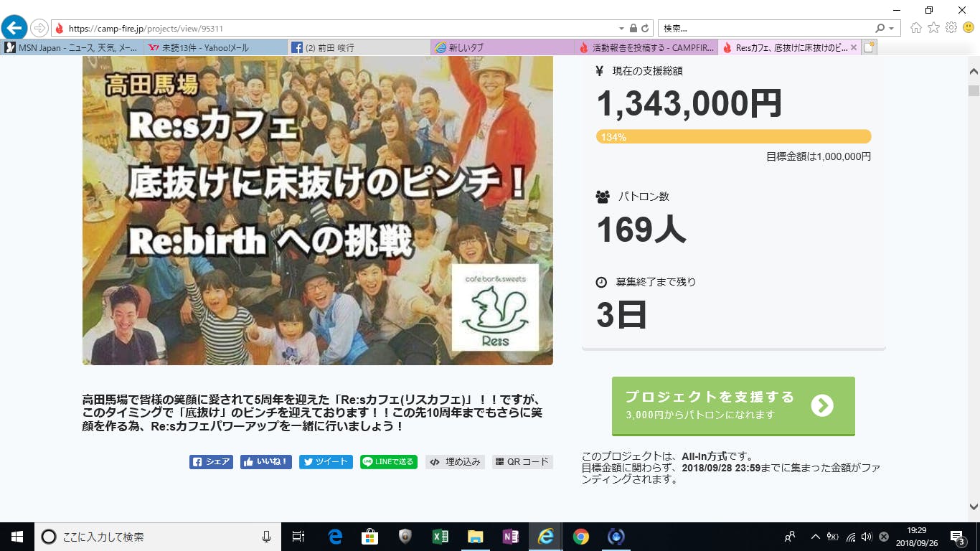Launch Excel from the taskbar
This screenshot has height=551, width=980.
440,537
